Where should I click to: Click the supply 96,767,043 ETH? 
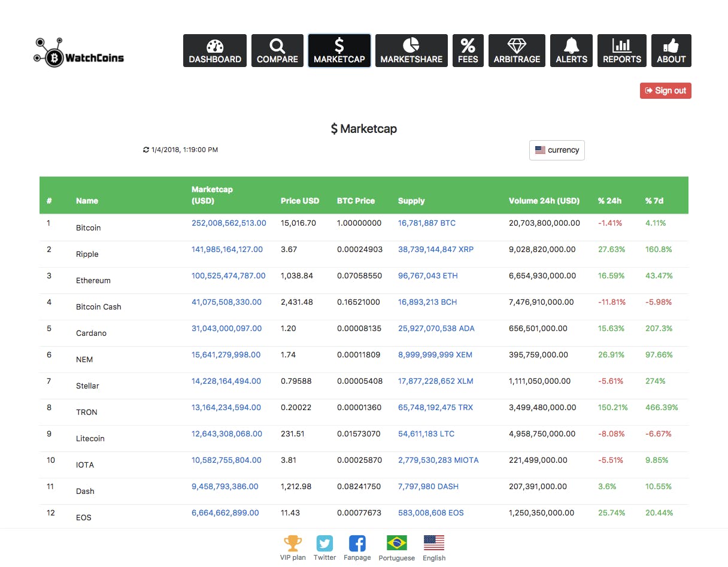[x=428, y=275]
